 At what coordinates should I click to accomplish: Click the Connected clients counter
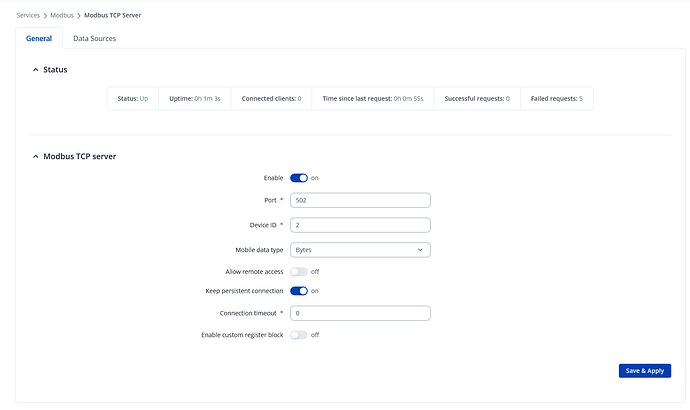coord(270,99)
